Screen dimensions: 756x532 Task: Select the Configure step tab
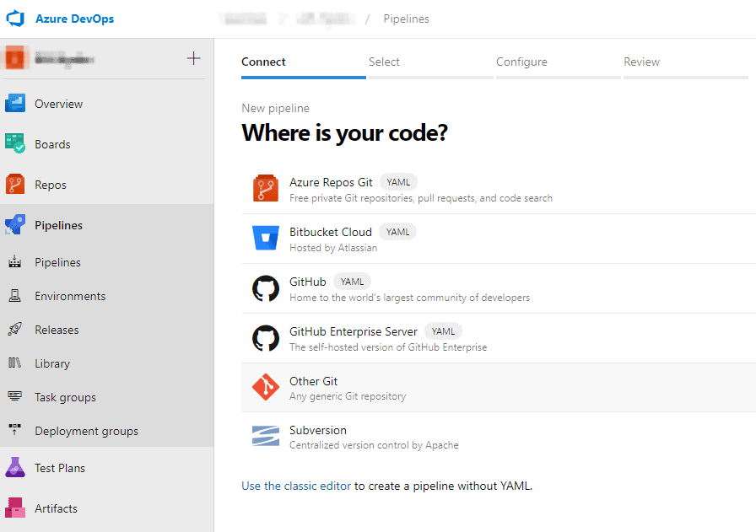(x=559, y=65)
